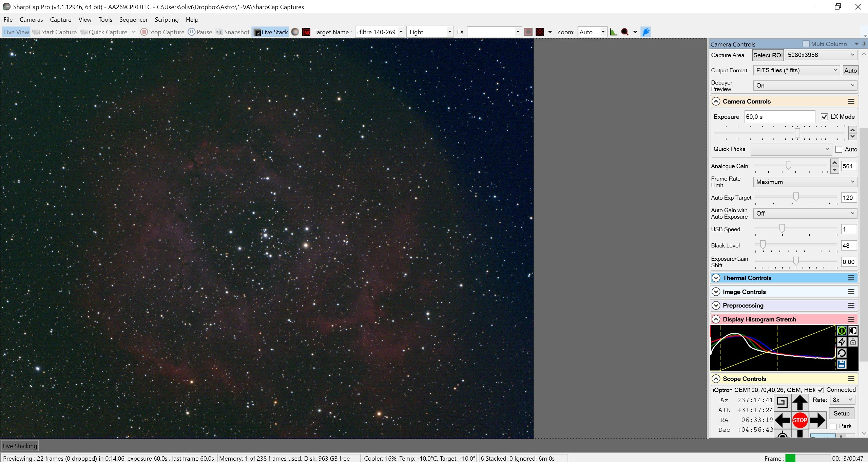Reset the histogram stretch with circular arrow
Image resolution: width=868 pixels, height=462 pixels.
coord(842,353)
